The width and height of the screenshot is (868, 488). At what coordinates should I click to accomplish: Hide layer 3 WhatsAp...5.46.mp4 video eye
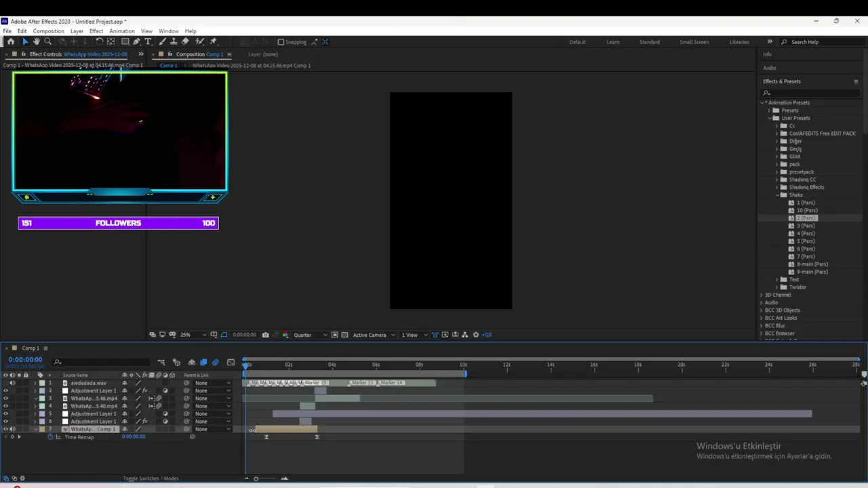[x=5, y=399]
